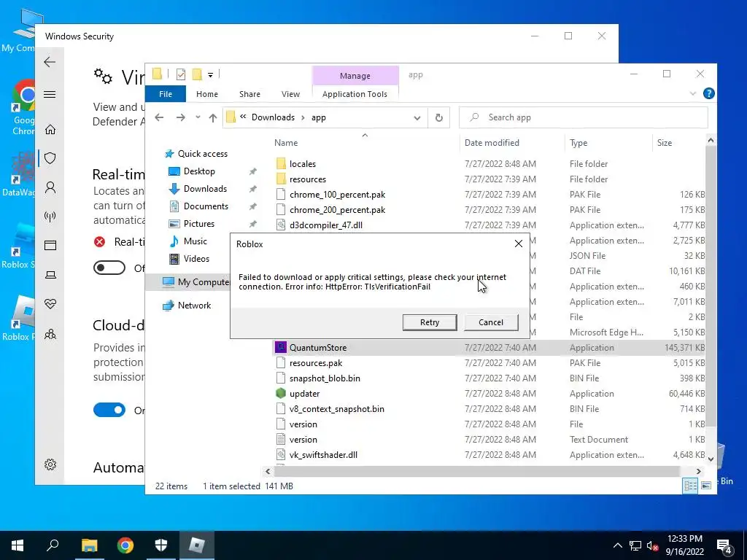Select the version Text Document file
This screenshot has height=560, width=747.
[303, 440]
